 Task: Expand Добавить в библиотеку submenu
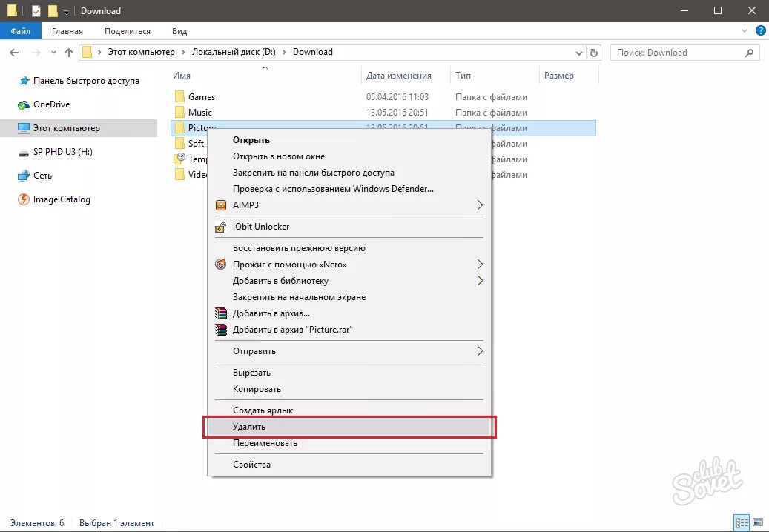[349, 281]
